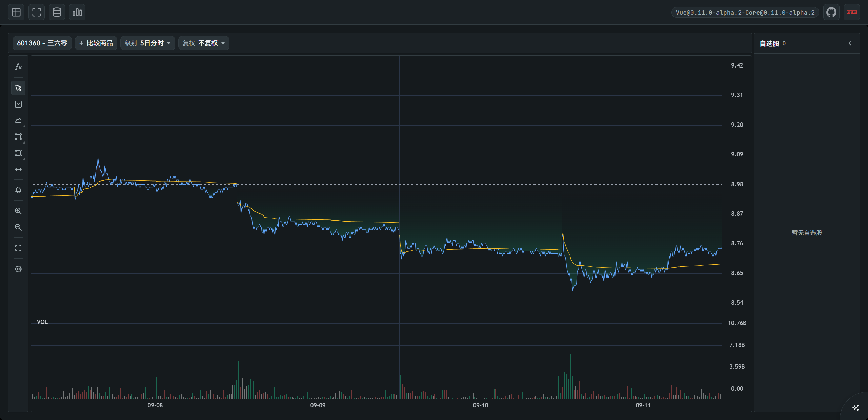Open the checkbox-dropdown tool below cursor
This screenshot has width=868, height=420.
18,104
